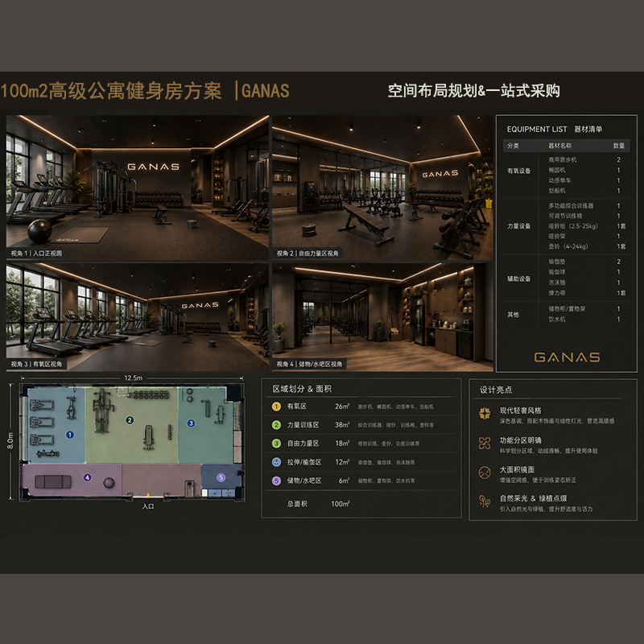Open view 3 cardio zone rendering
Screen dimensions: 644x644
coord(137,316)
